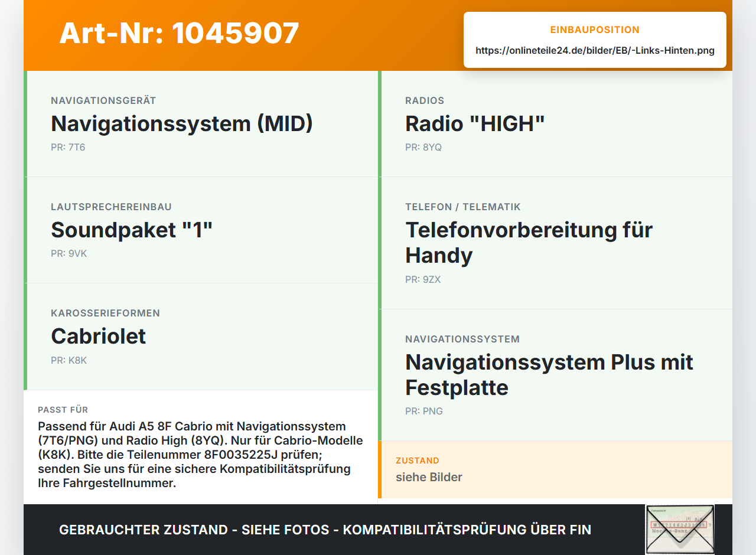
Task: Select the Soundpaket "1" entry
Action: click(x=201, y=230)
